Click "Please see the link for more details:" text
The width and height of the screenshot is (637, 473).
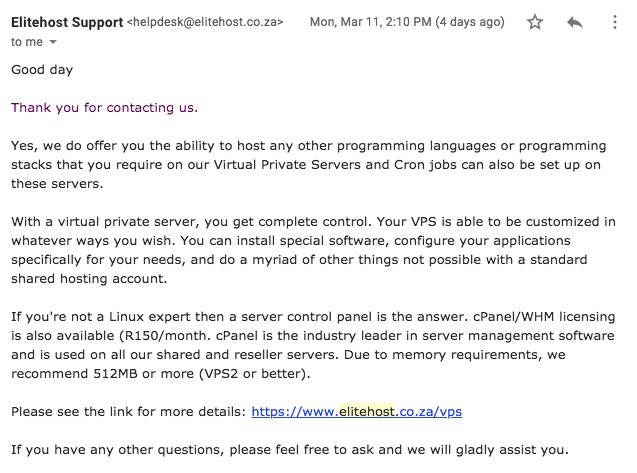(x=128, y=412)
